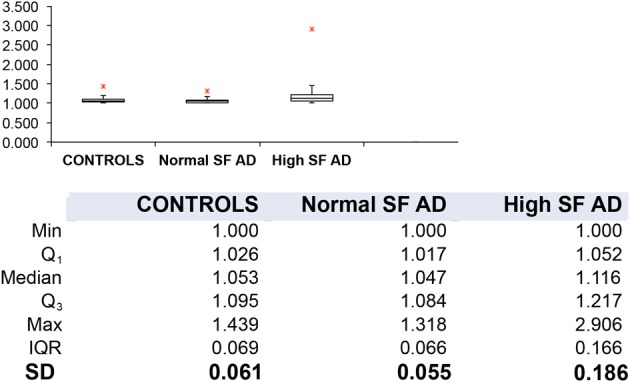
Task: Select the CONTROLS box in the plot
Action: (104, 100)
